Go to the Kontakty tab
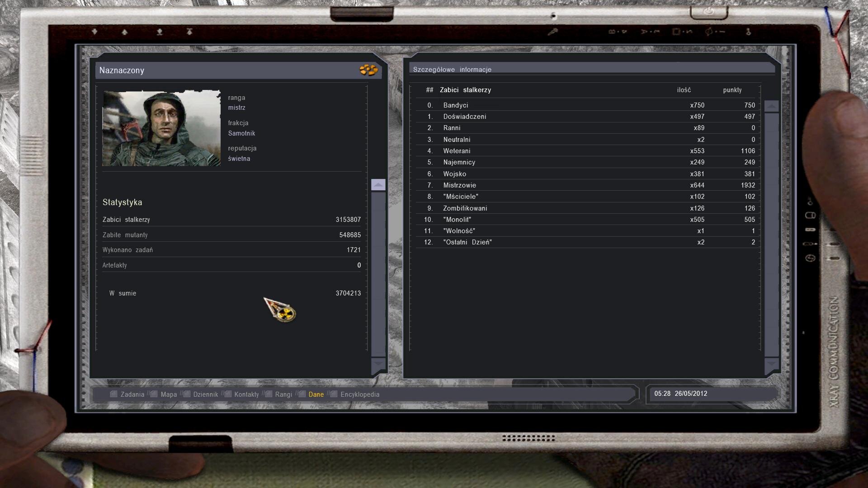The image size is (868, 488). pyautogui.click(x=246, y=394)
